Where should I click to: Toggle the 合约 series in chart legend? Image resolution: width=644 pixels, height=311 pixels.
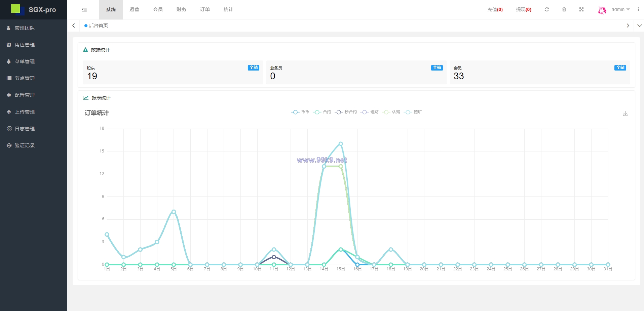pyautogui.click(x=322, y=112)
